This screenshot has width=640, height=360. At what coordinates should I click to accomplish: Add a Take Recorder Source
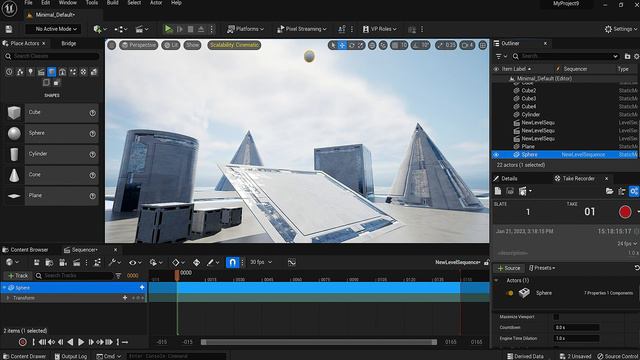click(x=509, y=268)
